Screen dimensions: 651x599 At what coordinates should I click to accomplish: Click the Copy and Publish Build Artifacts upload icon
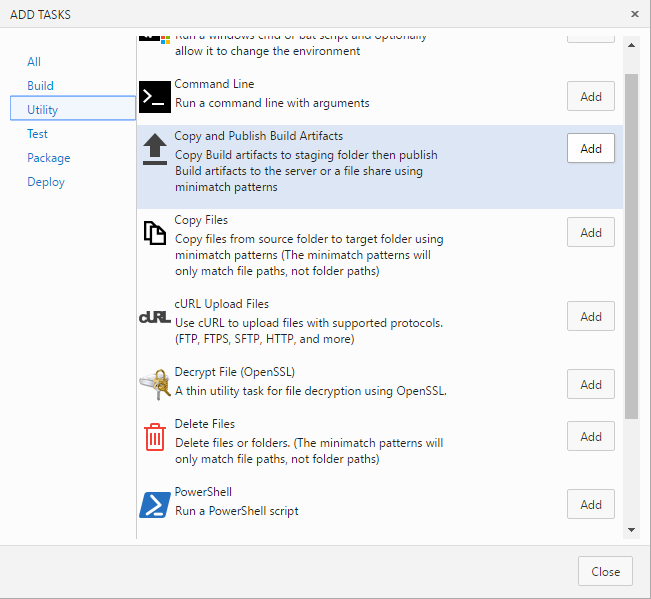click(155, 149)
